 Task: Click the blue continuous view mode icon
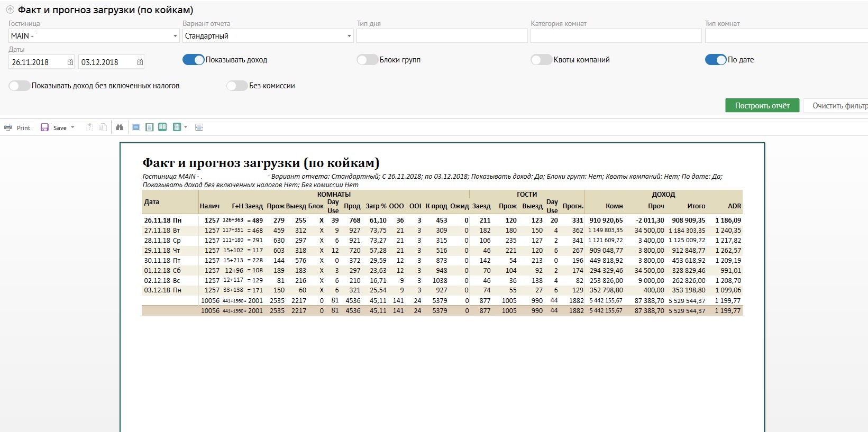tap(136, 127)
